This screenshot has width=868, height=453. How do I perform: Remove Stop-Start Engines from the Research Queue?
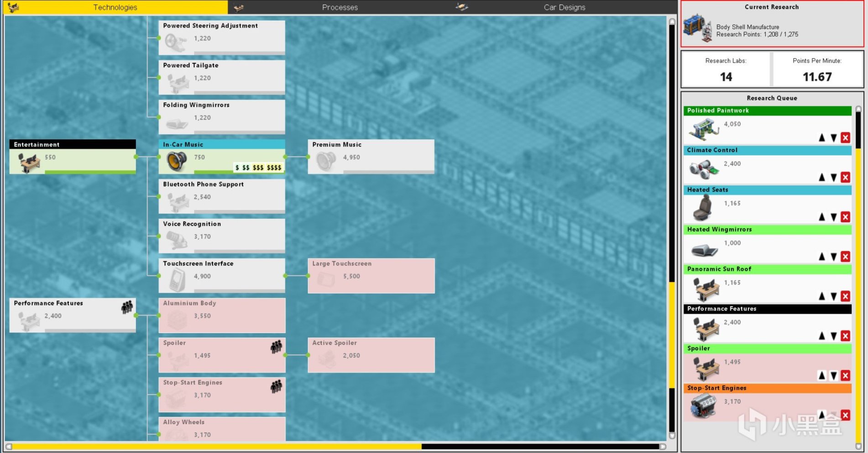pyautogui.click(x=846, y=415)
